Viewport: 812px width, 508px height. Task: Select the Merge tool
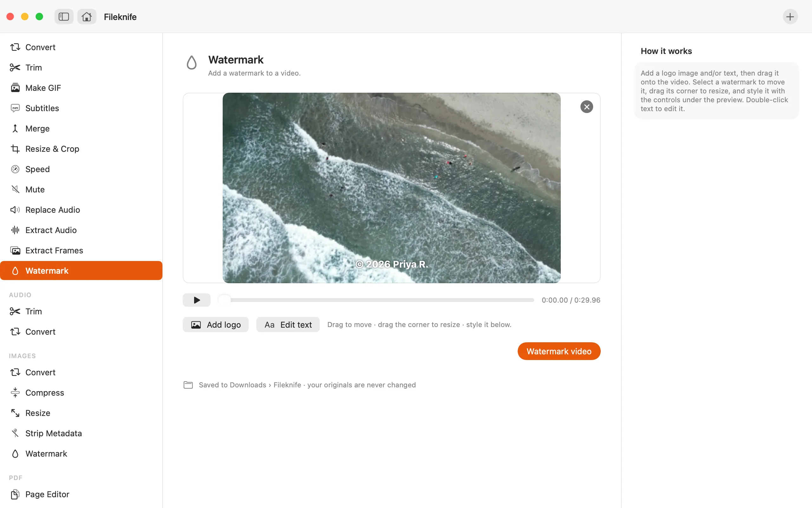coord(81,128)
